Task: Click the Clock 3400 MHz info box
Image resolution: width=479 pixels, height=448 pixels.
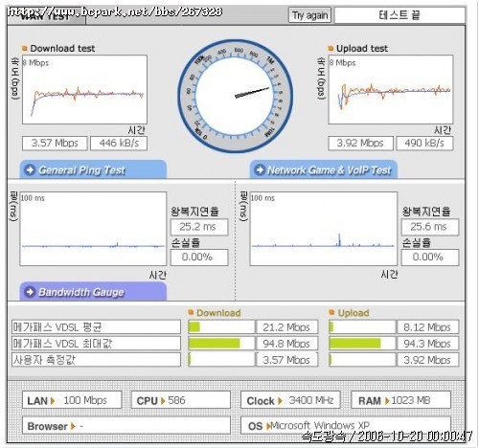Action: click(x=290, y=400)
